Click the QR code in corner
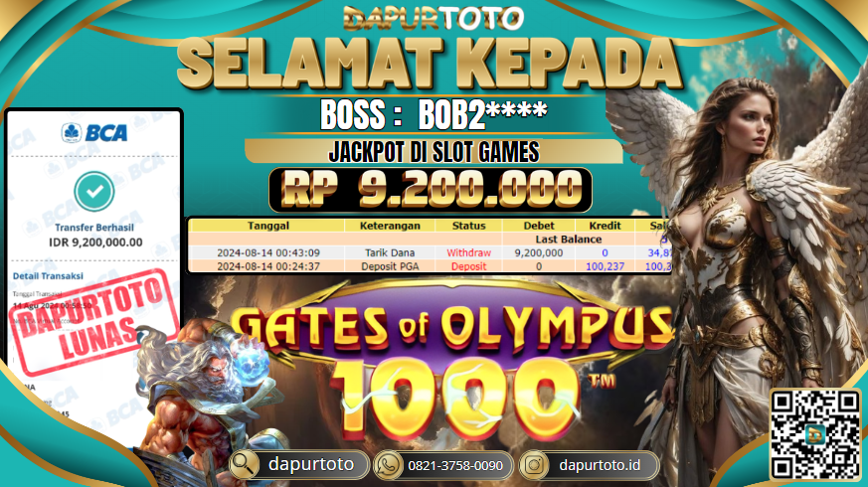This screenshot has width=868, height=487. click(815, 434)
